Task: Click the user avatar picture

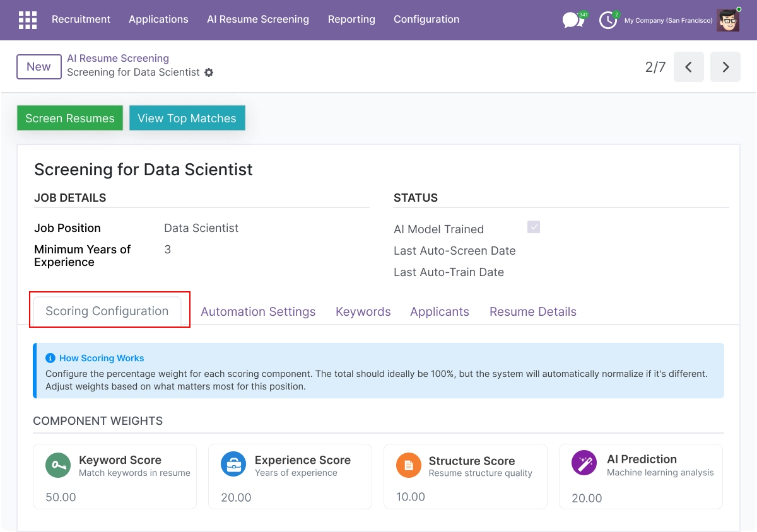Action: 729,20
